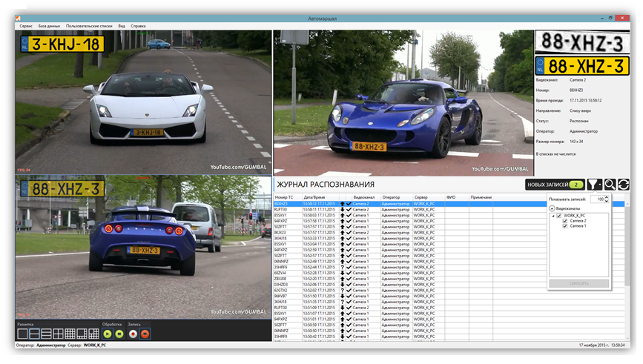Collapse the WORK_K_PC tree node arrow
This screenshot has width=643, height=364.
pyautogui.click(x=553, y=216)
